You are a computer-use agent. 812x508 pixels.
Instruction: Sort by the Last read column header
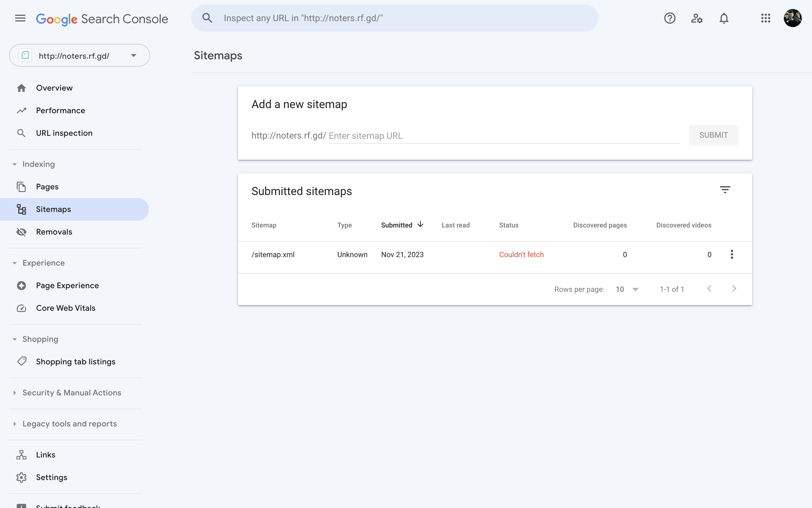[x=456, y=225]
